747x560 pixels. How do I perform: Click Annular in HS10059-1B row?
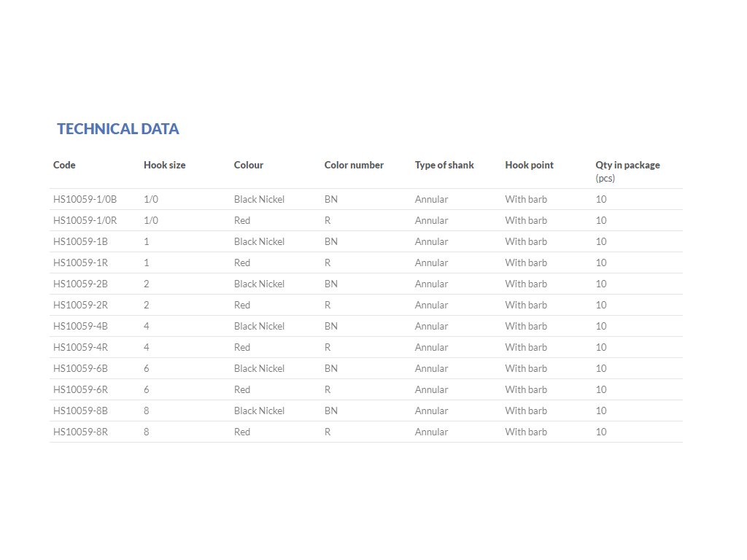pyautogui.click(x=431, y=242)
